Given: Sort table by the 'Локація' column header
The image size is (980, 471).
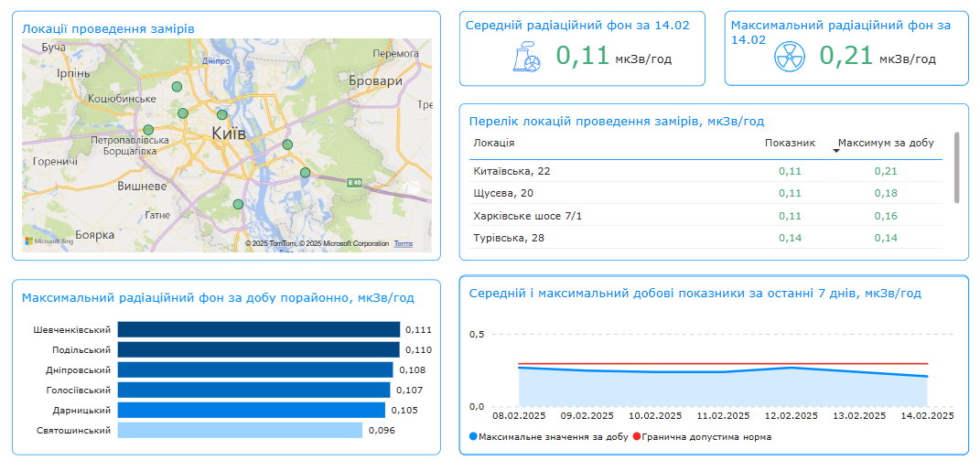Looking at the screenshot, I should point(493,144).
